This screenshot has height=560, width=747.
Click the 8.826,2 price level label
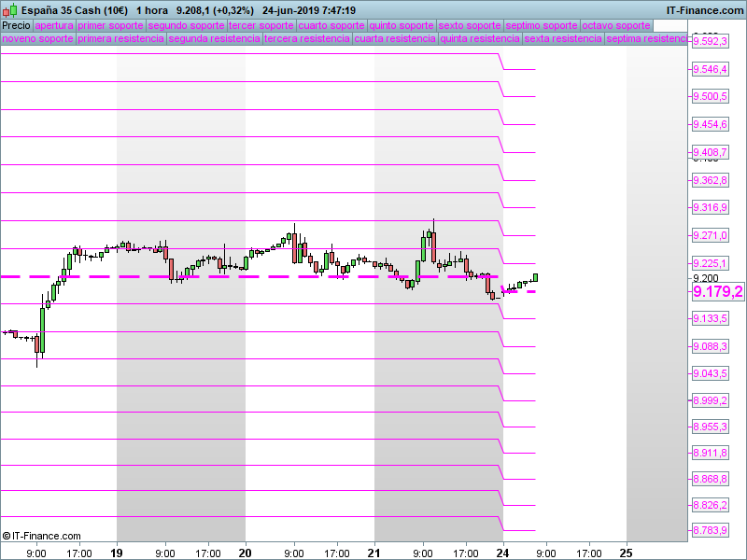(710, 505)
